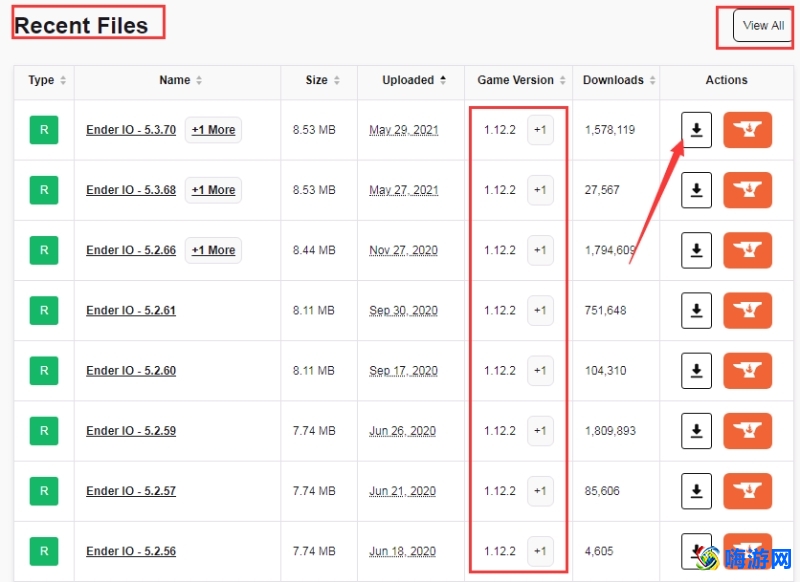The height and width of the screenshot is (582, 800).
Task: Click the Sep 17, 2020 upload date
Action: tap(404, 371)
